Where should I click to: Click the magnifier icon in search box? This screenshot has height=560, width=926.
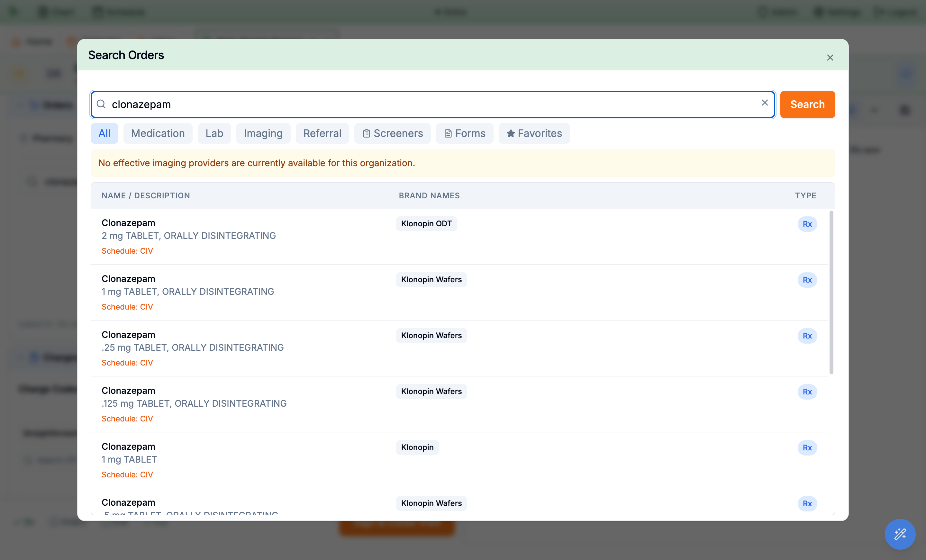tap(101, 104)
